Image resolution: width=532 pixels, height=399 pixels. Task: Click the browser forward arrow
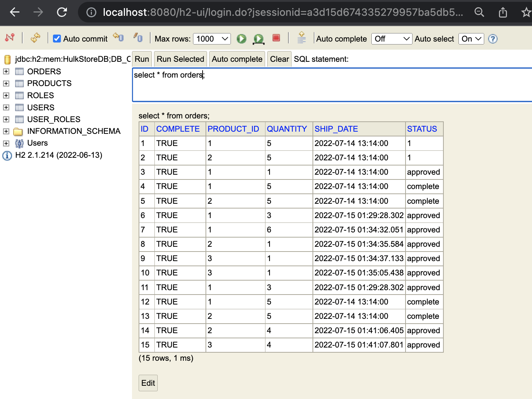pos(38,12)
